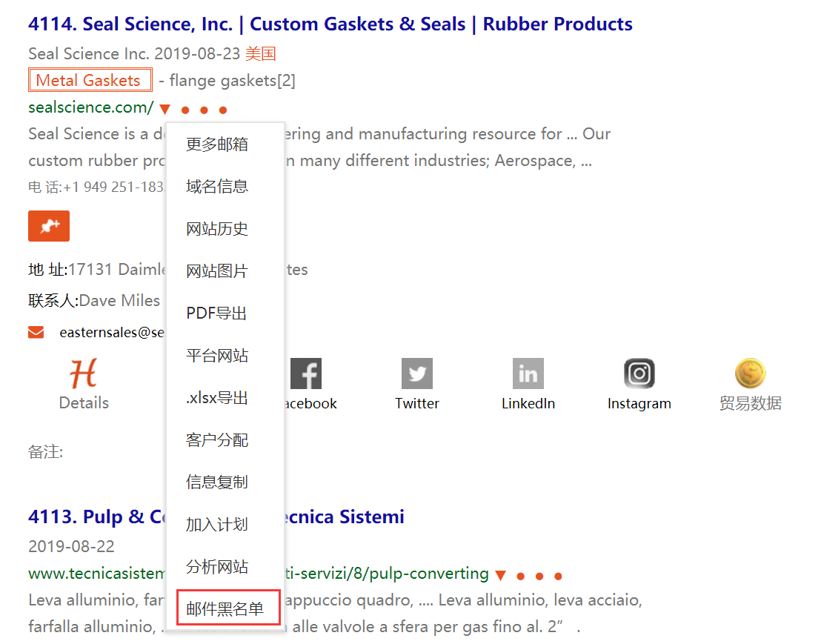Click the three dots beside sealscience.com
The width and height of the screenshot is (824, 644).
[204, 110]
